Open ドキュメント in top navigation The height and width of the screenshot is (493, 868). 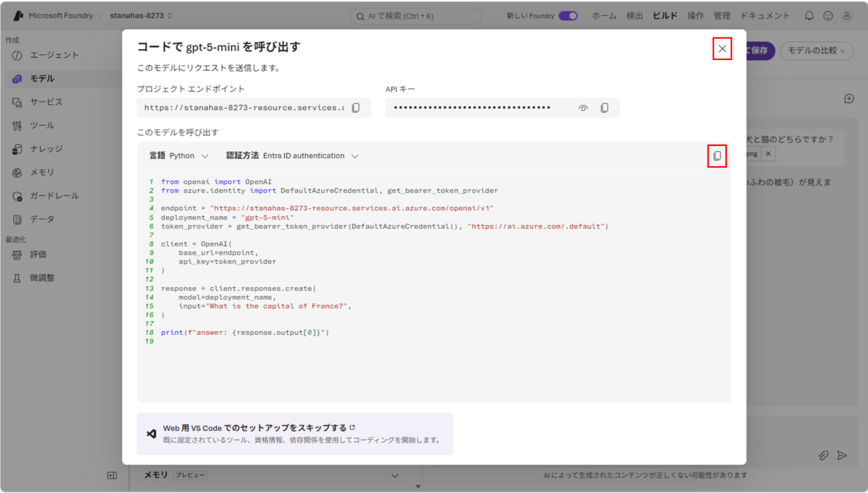[x=765, y=16]
